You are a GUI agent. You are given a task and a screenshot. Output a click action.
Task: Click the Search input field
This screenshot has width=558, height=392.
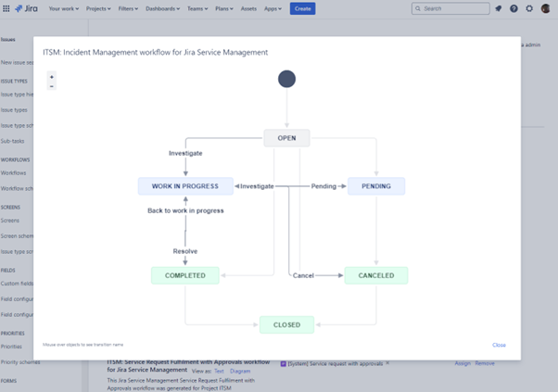450,8
